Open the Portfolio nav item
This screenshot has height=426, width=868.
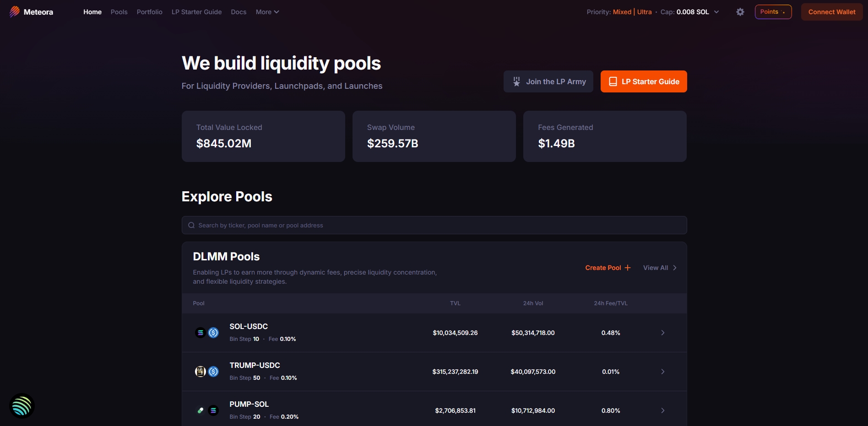click(149, 12)
